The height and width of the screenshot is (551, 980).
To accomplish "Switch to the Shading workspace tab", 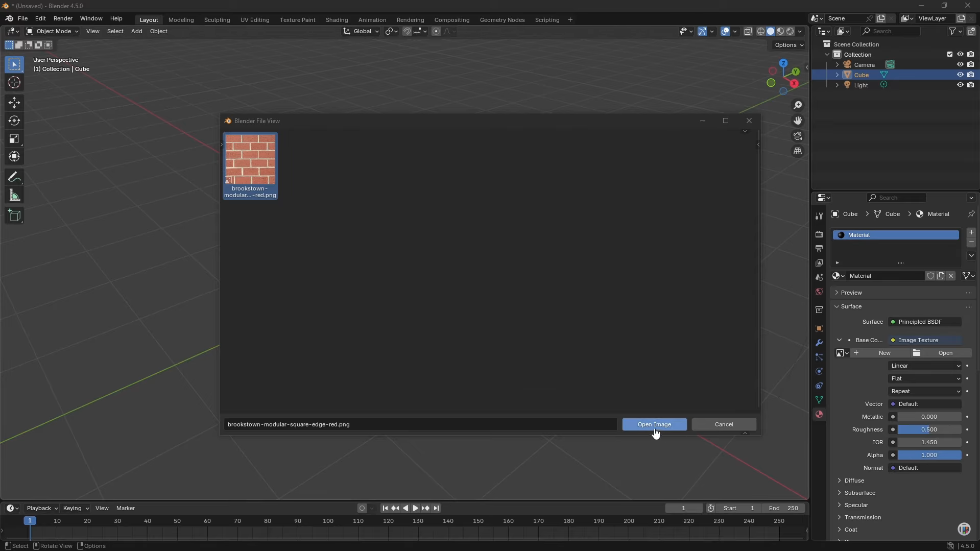I will click(x=337, y=20).
